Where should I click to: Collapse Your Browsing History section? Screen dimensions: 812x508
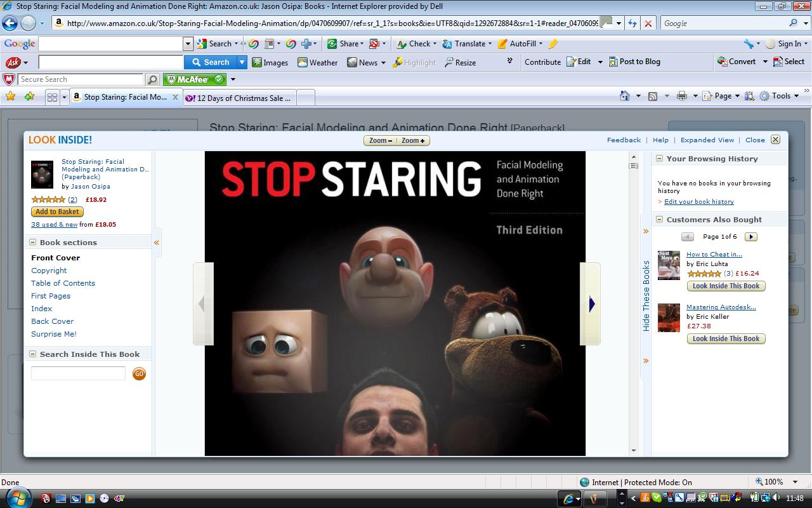click(x=659, y=159)
